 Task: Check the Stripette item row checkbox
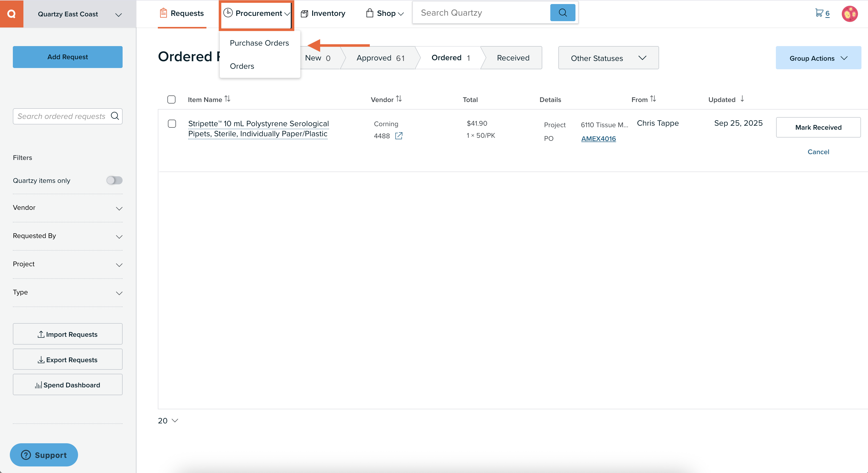(172, 124)
